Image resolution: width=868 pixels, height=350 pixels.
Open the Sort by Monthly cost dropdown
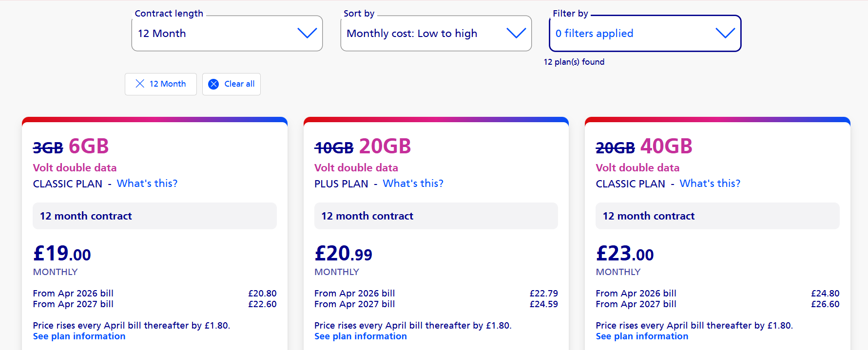click(x=436, y=33)
